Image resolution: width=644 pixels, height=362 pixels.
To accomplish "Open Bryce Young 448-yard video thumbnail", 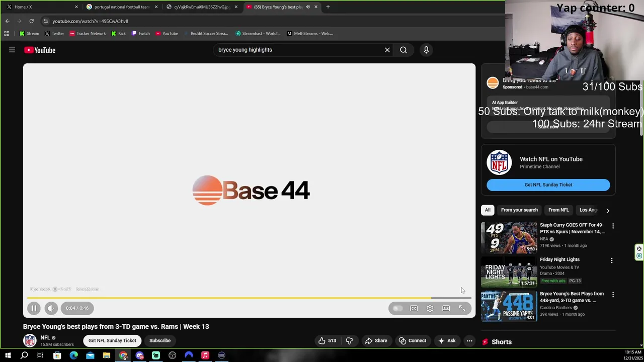I will tap(509, 306).
